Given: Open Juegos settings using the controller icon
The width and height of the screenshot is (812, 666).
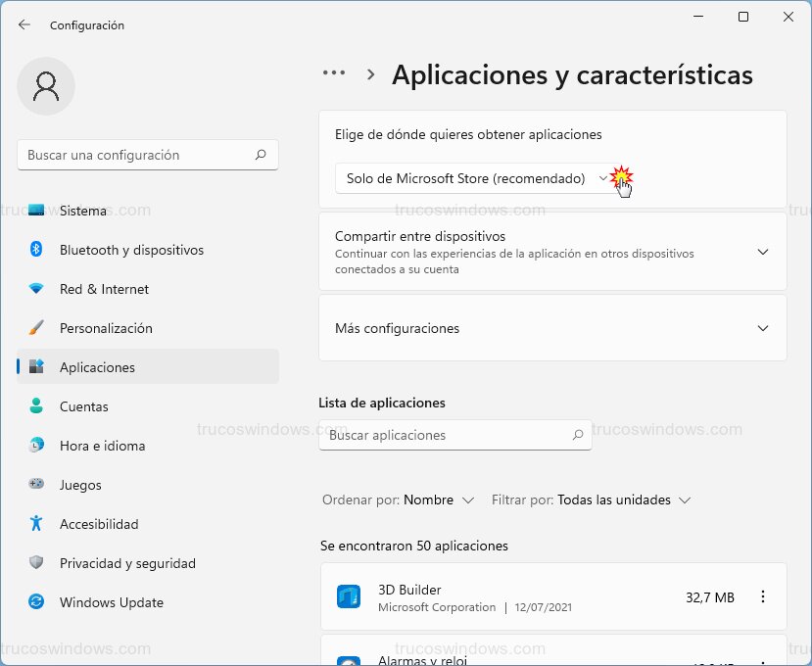Looking at the screenshot, I should click(34, 485).
